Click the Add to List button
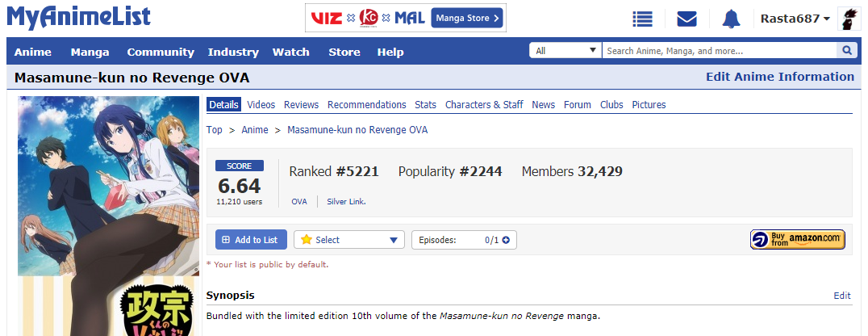 tap(251, 240)
